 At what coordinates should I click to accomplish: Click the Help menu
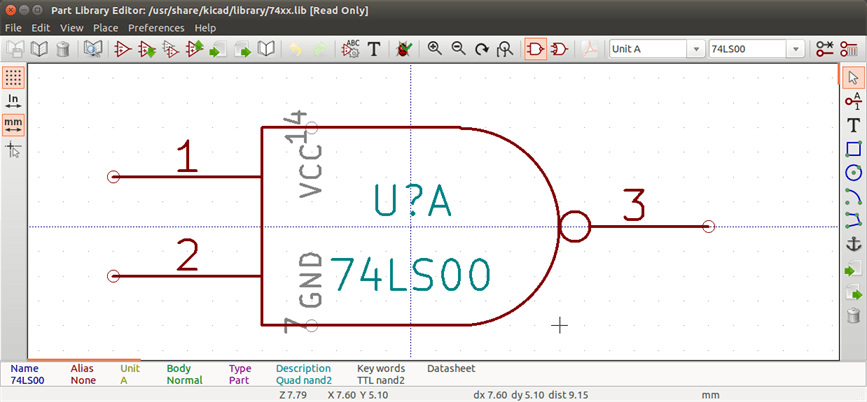205,28
